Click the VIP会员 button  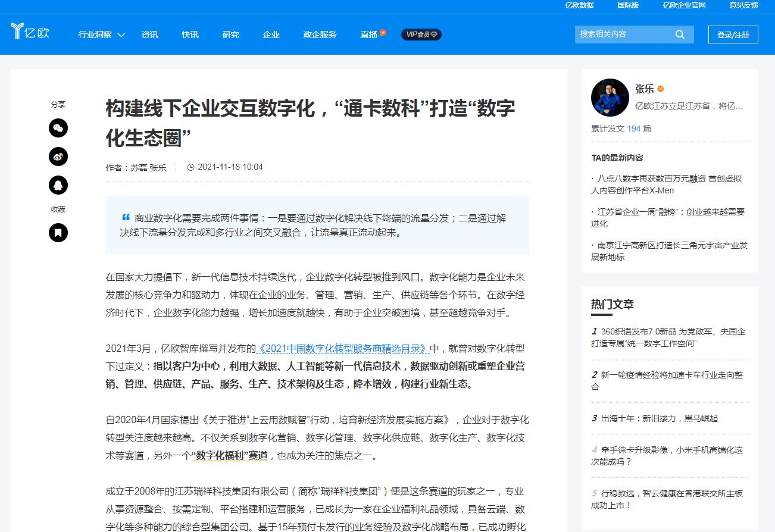click(x=421, y=35)
